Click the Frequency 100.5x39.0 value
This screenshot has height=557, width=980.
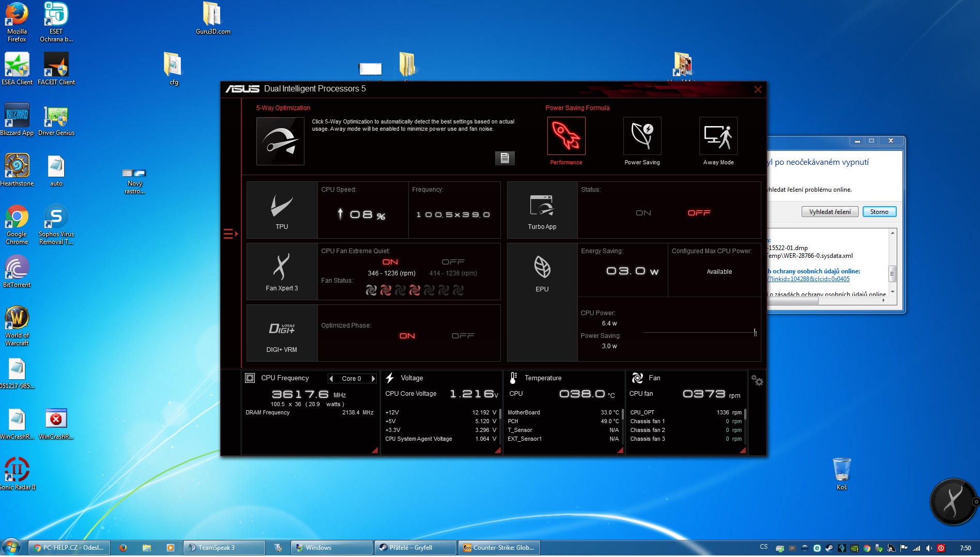pos(453,215)
